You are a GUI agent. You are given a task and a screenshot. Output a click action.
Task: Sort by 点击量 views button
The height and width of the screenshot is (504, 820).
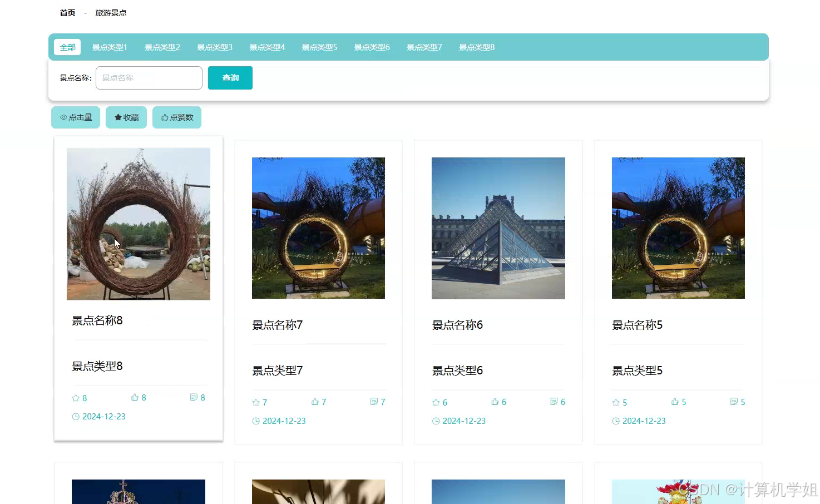tap(76, 117)
